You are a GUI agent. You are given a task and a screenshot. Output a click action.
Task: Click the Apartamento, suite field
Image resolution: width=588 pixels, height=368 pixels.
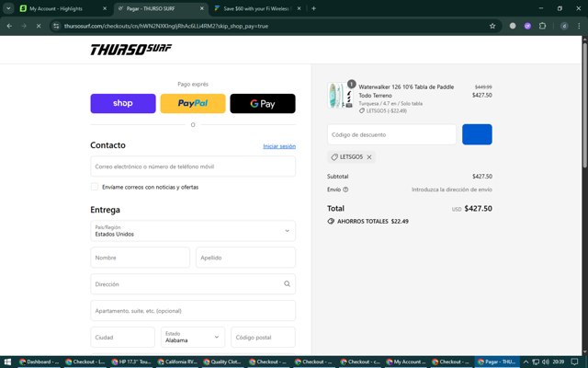193,311
